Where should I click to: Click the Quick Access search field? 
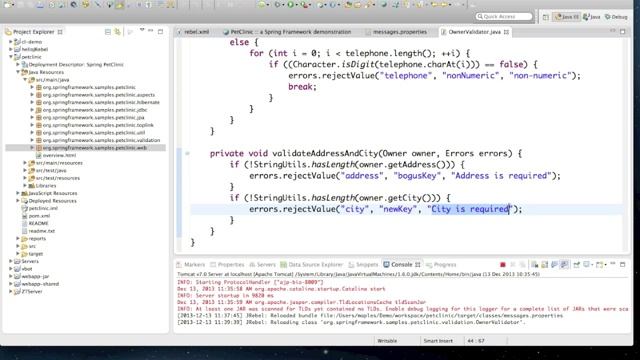(504, 16)
